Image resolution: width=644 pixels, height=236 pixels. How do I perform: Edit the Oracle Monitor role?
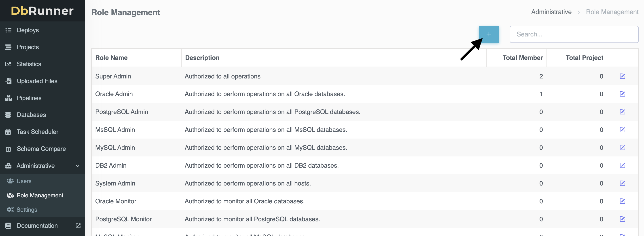click(x=622, y=201)
